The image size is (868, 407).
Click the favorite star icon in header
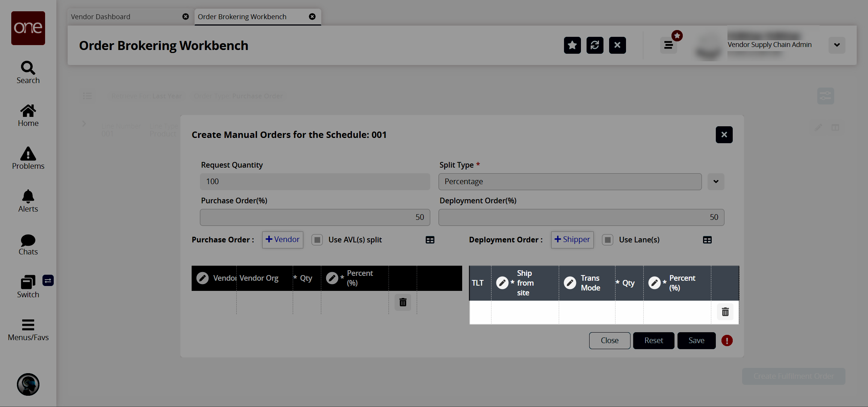tap(572, 45)
